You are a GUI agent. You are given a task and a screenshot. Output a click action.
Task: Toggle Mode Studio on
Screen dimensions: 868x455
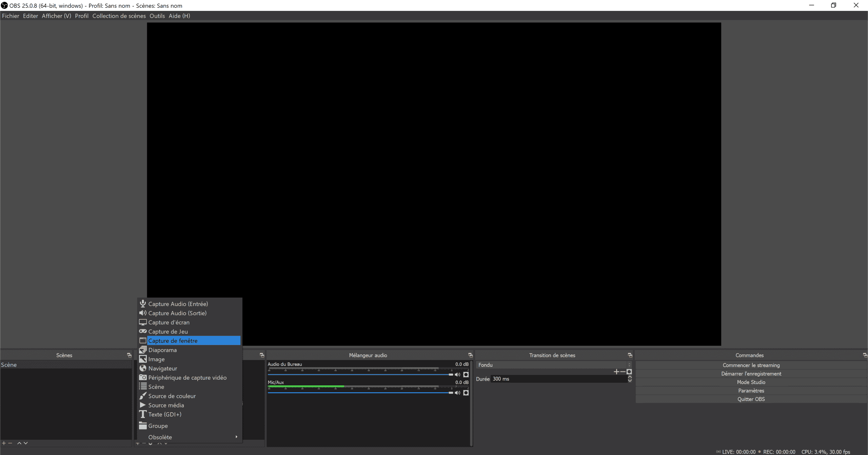click(x=751, y=382)
